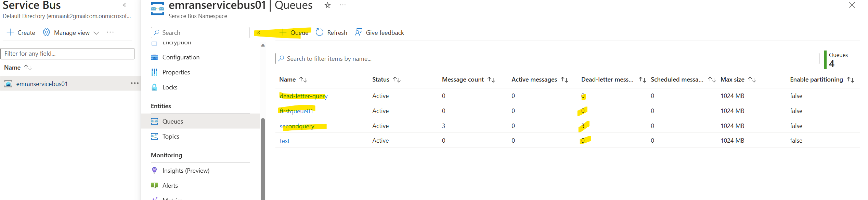Open more options next to the star
Screen dimensions: 868x200
tap(343, 5)
